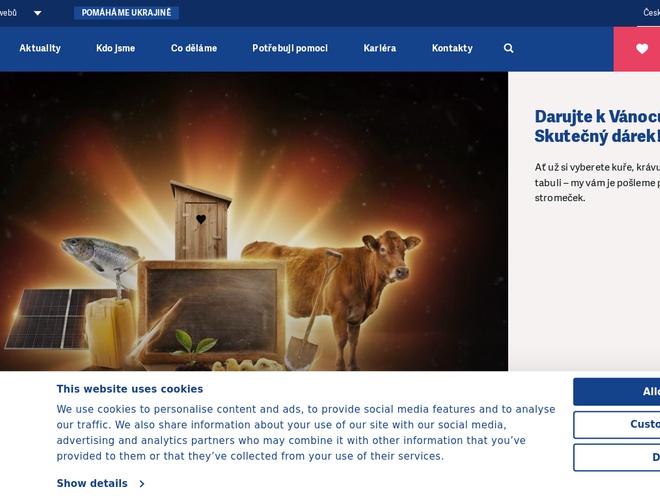Viewport: 660px width, 500px height.
Task: Open the Aktuality menu
Action: point(40,48)
